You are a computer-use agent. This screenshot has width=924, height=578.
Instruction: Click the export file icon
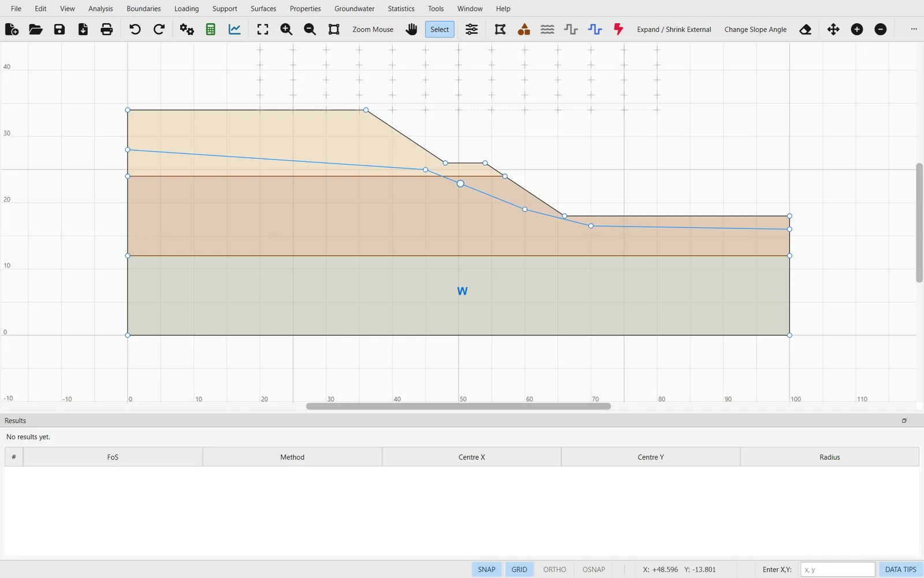point(83,29)
